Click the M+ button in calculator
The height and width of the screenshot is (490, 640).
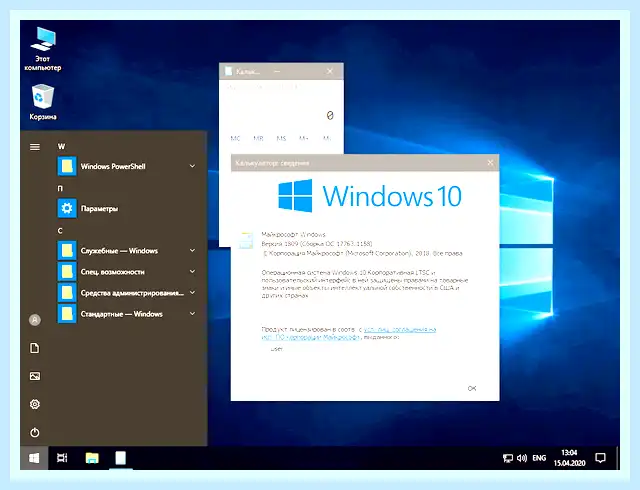304,138
